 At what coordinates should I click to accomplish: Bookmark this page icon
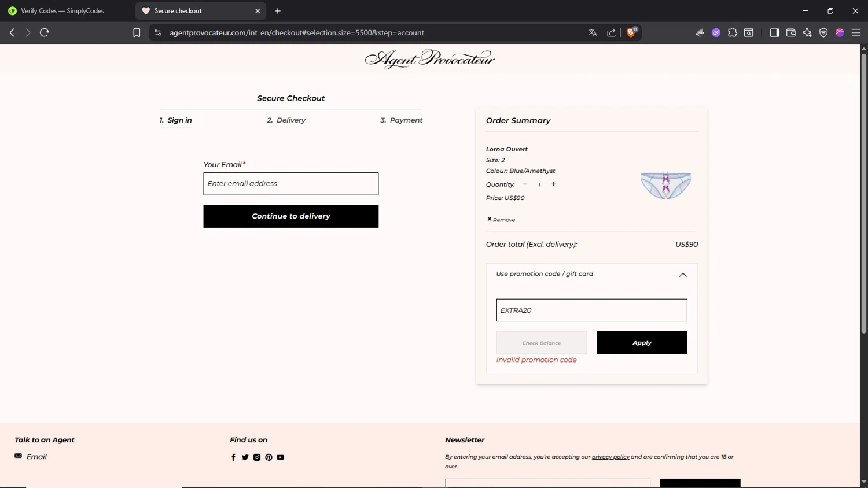point(137,33)
